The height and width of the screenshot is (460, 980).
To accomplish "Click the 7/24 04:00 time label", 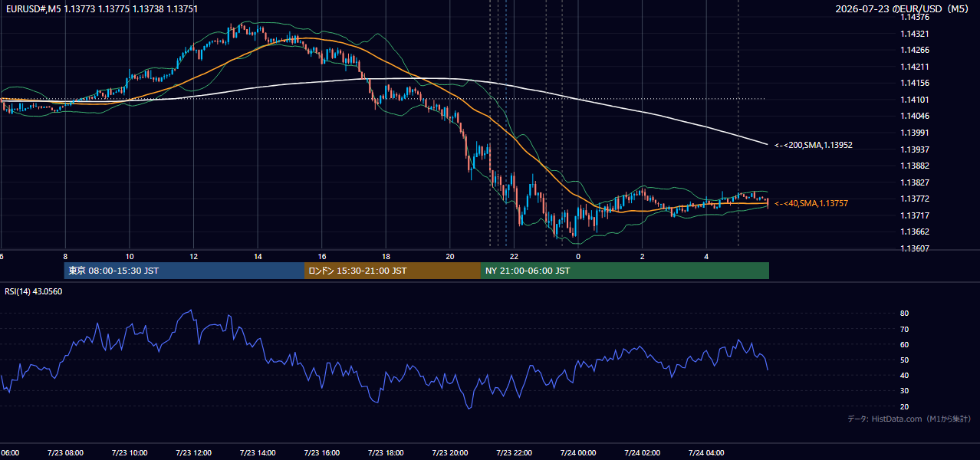I will (x=706, y=453).
